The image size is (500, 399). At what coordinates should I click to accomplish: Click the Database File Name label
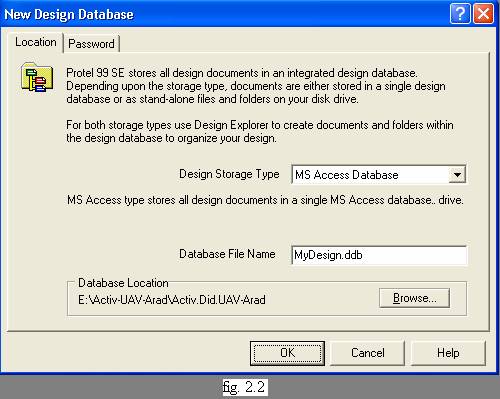tap(227, 254)
